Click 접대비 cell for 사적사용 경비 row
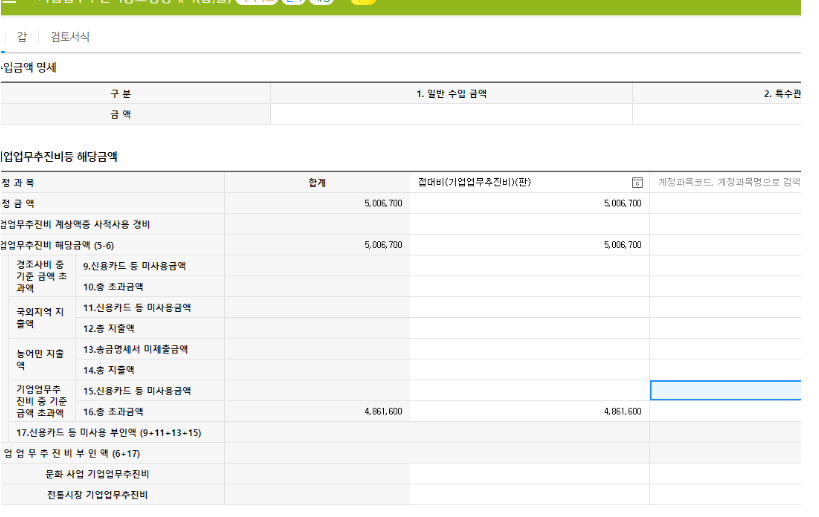The height and width of the screenshot is (517, 819). click(x=529, y=224)
